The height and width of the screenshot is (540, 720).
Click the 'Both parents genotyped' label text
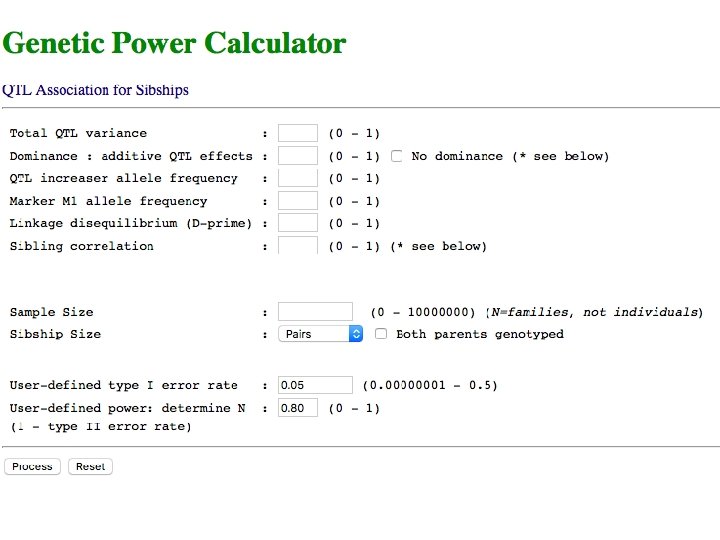(x=480, y=334)
